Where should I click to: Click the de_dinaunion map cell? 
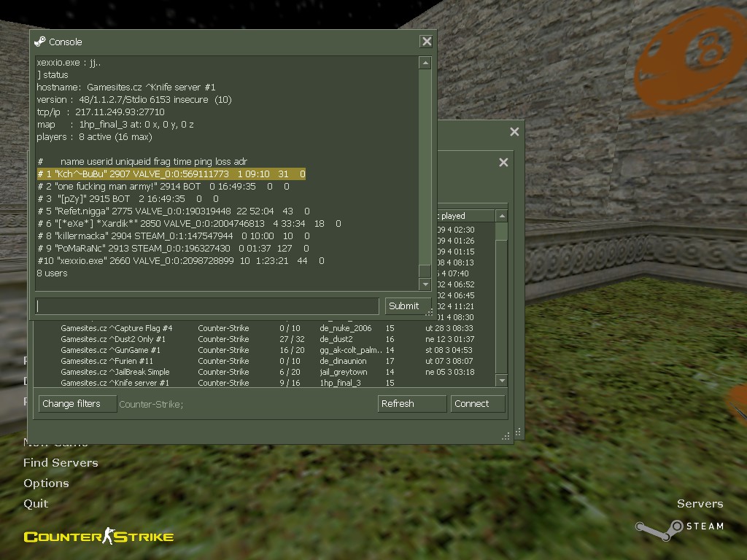tap(343, 361)
